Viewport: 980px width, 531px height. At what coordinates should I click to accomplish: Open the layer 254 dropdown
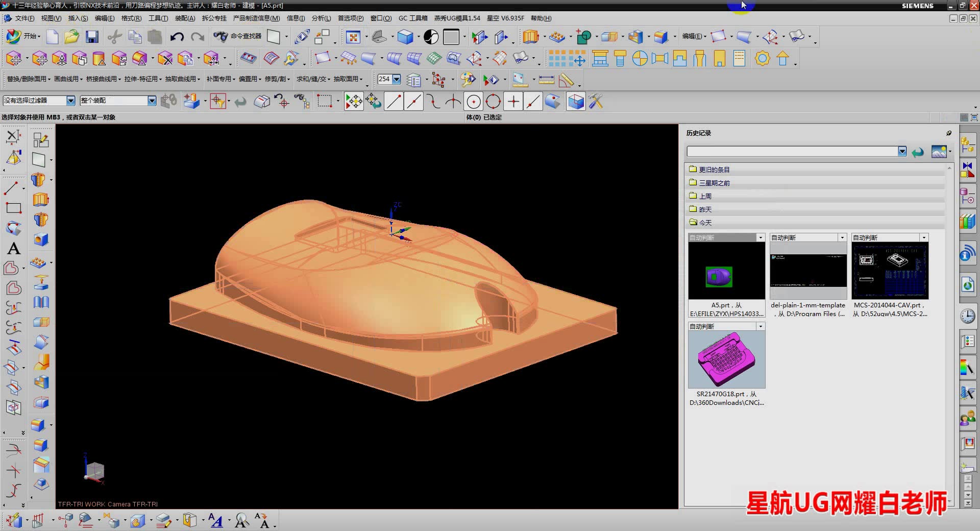click(397, 79)
